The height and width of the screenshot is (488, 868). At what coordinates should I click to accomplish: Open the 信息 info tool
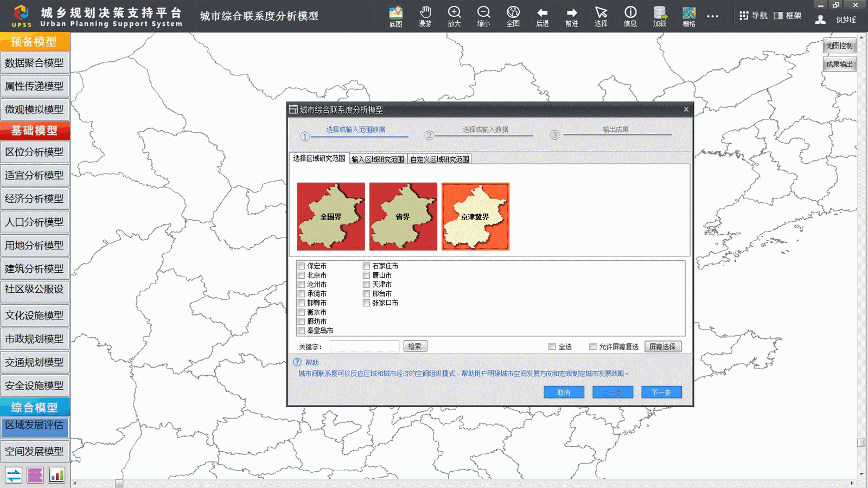point(630,16)
